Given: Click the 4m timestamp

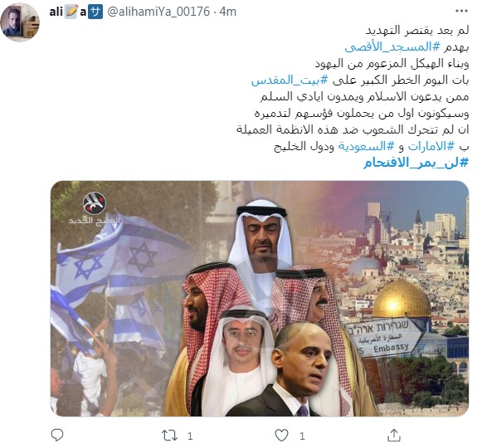Looking at the screenshot, I should pyautogui.click(x=228, y=12).
